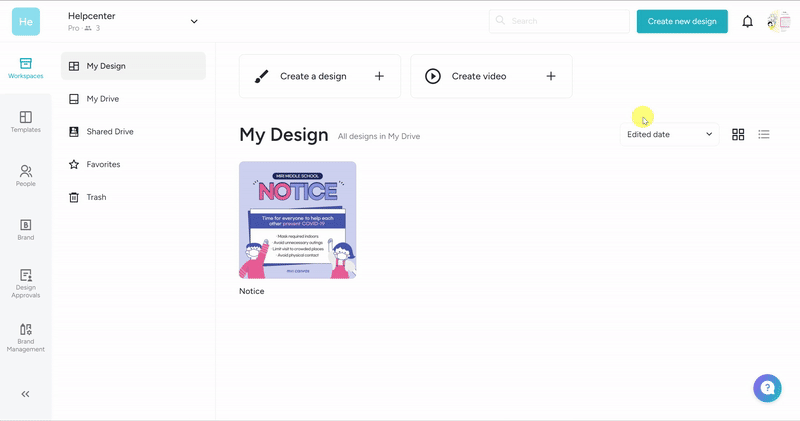Open the Brand section
This screenshot has width=800, height=421.
(25, 230)
